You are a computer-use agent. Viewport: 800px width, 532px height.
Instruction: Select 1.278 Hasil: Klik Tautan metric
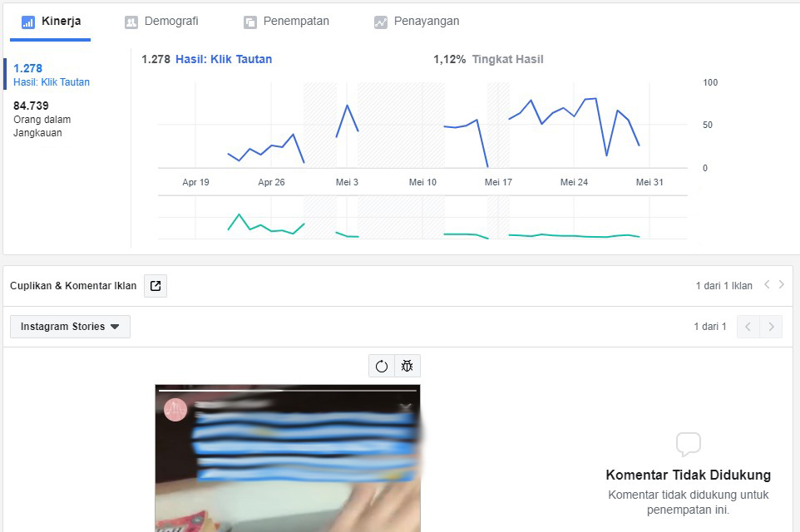pos(52,75)
